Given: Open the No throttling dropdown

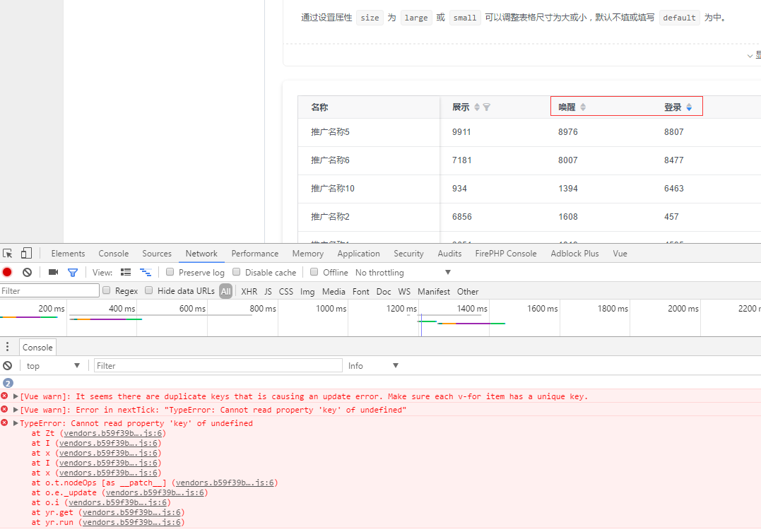Looking at the screenshot, I should (403, 272).
